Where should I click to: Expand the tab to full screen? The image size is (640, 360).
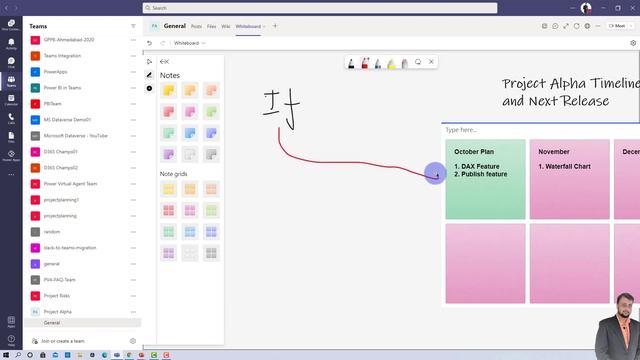click(x=566, y=26)
